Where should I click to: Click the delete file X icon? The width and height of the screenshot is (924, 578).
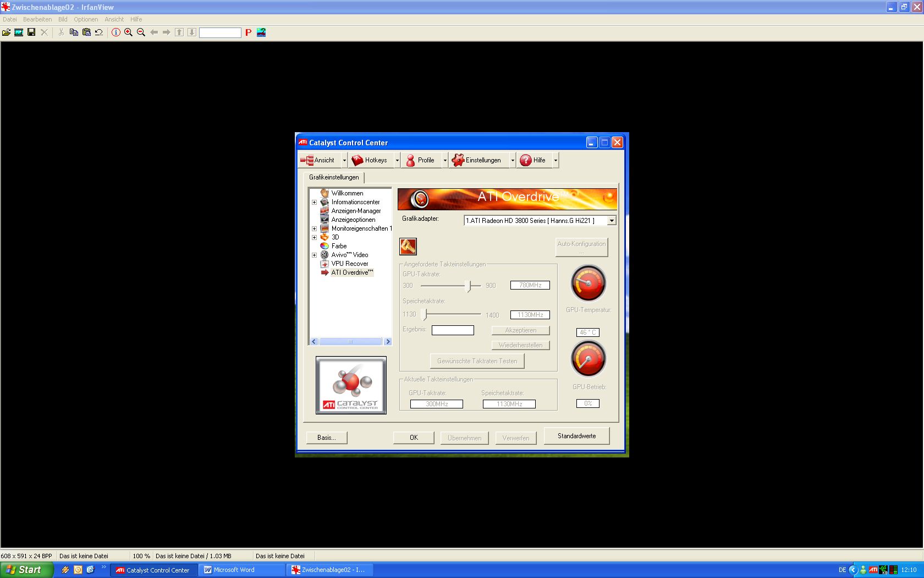(45, 32)
